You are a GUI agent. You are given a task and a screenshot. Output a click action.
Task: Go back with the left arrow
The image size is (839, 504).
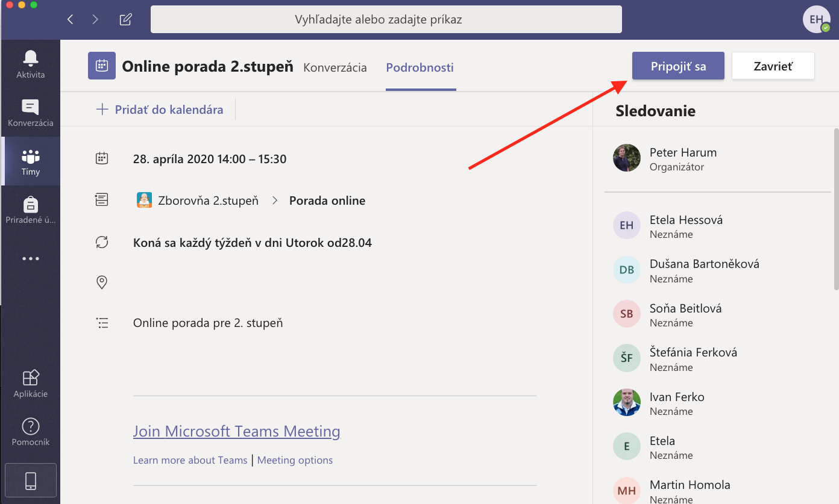coord(71,19)
